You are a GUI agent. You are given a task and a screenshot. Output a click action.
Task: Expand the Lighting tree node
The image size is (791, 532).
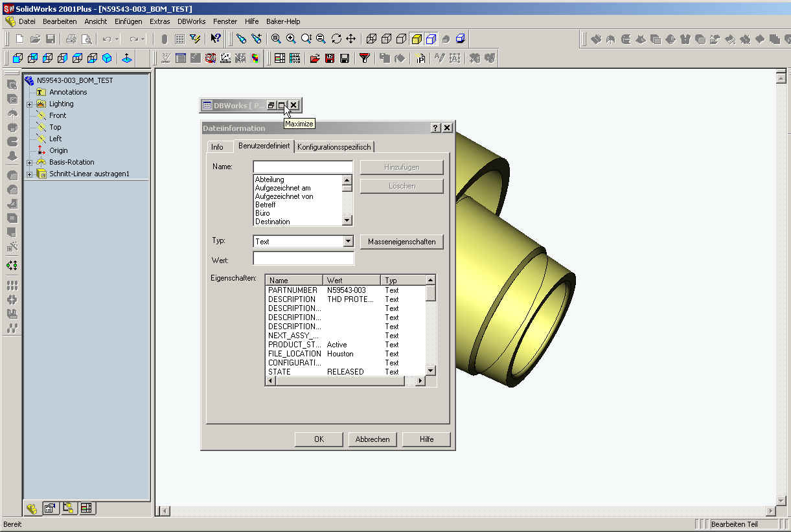[29, 104]
